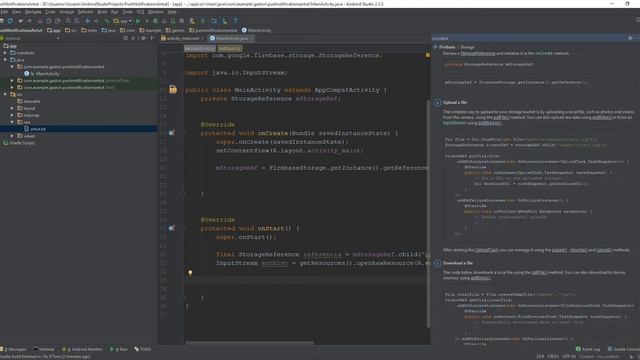Open the Terminal tool window

pyautogui.click(x=44, y=349)
